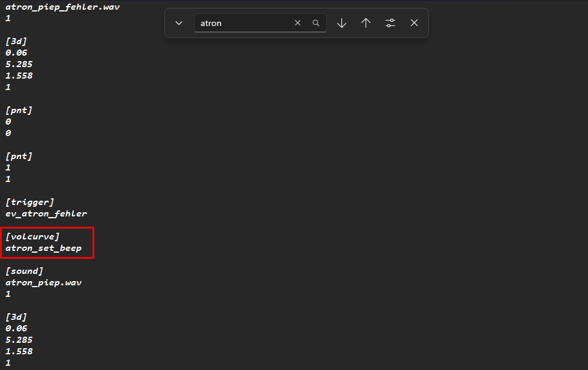588x370 pixels.
Task: Click the [trigger] section header
Action: pos(30,202)
